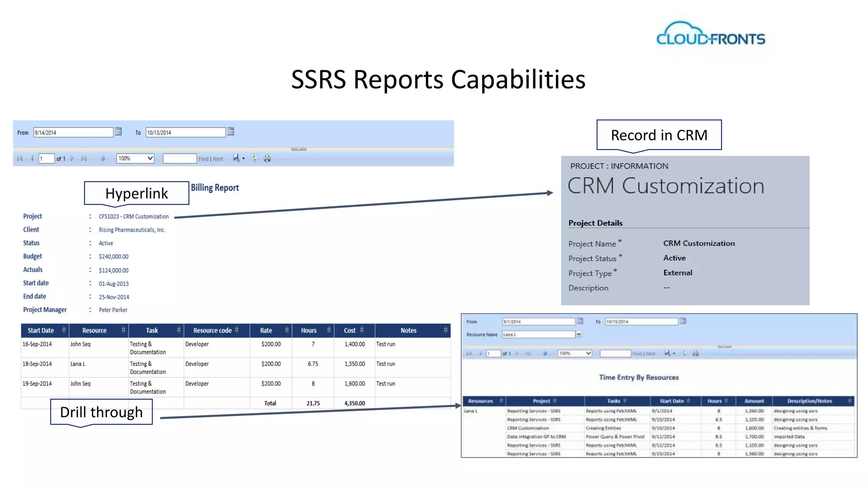Sort Billing table by Start Date column

coord(64,330)
